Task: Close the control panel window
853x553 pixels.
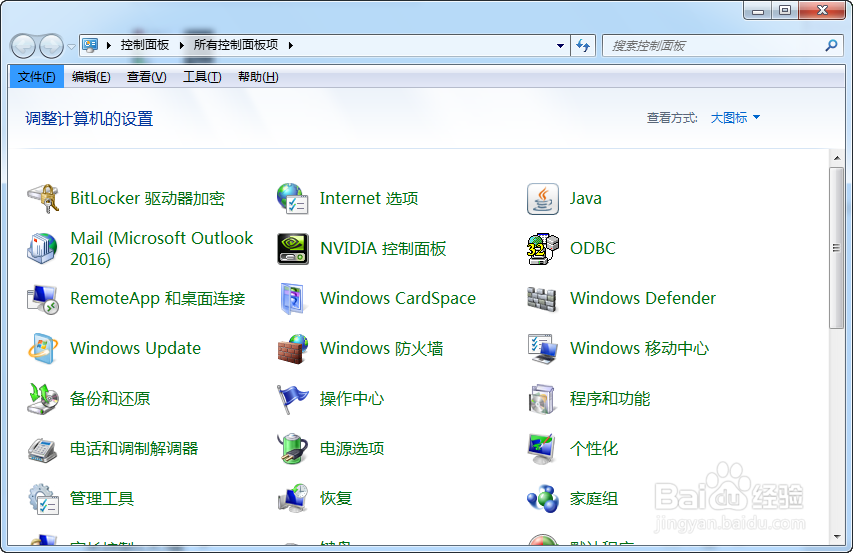Action: tap(822, 10)
